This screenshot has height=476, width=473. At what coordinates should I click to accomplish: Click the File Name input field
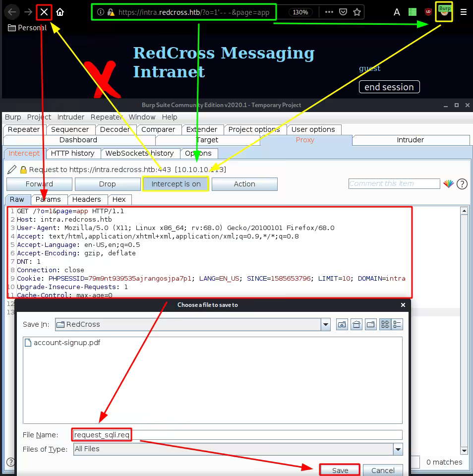coord(237,435)
